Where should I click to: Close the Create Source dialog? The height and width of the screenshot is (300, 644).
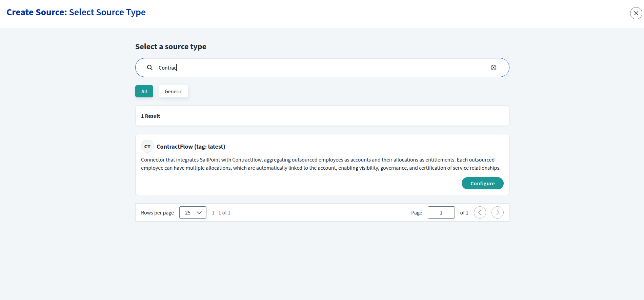636,13
